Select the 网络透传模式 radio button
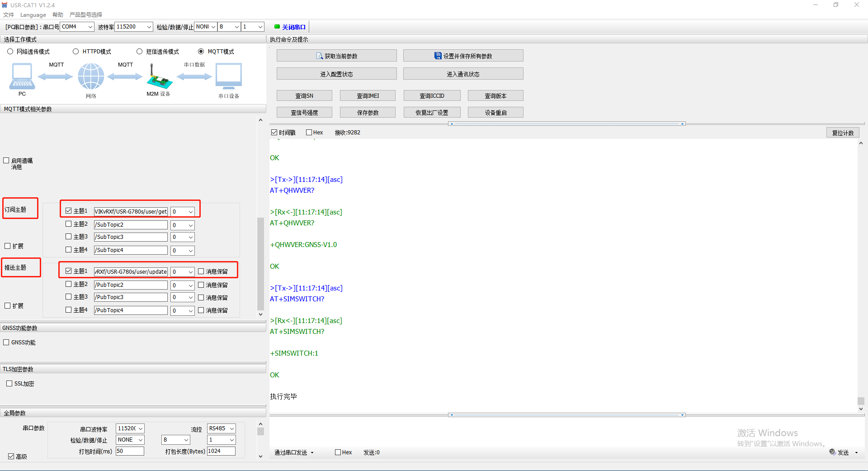This screenshot has width=868, height=471. tap(10, 52)
